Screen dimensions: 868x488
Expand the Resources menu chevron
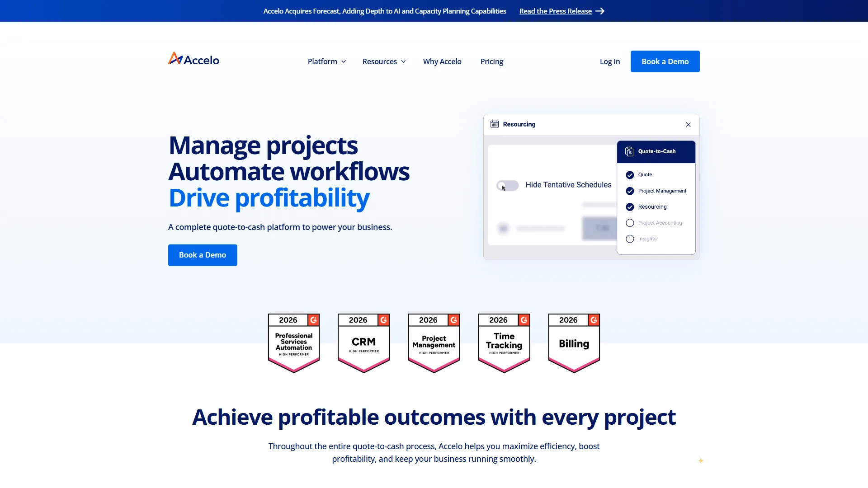(403, 61)
